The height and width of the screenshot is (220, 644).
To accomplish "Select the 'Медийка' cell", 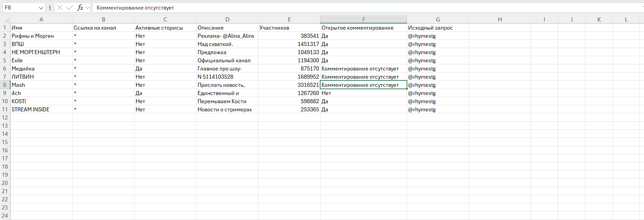I will [41, 68].
